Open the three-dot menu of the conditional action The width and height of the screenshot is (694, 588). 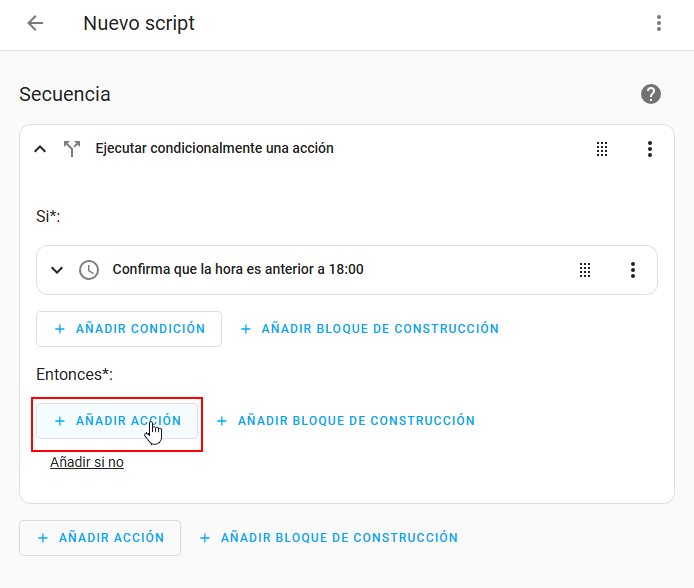(650, 149)
